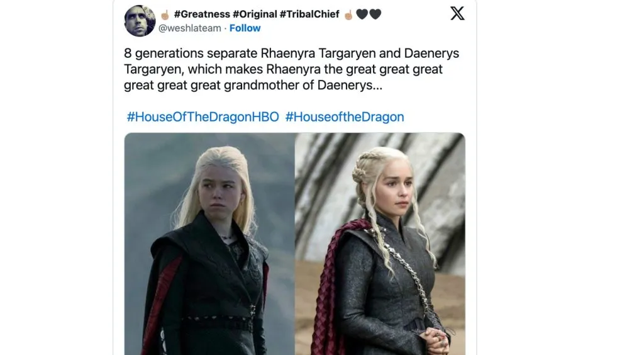Open the @weshlateam handle link
Image resolution: width=644 pixels, height=355 pixels.
coord(190,28)
